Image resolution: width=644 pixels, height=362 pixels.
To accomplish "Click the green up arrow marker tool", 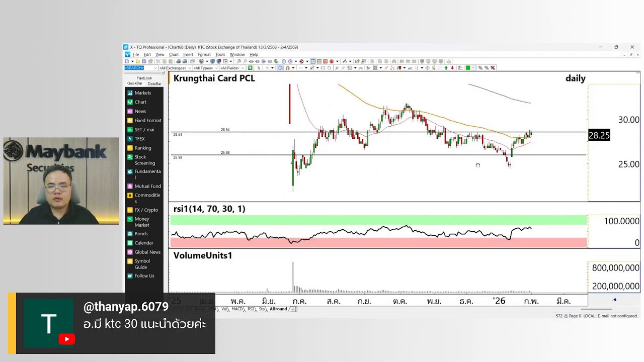I will [x=446, y=68].
